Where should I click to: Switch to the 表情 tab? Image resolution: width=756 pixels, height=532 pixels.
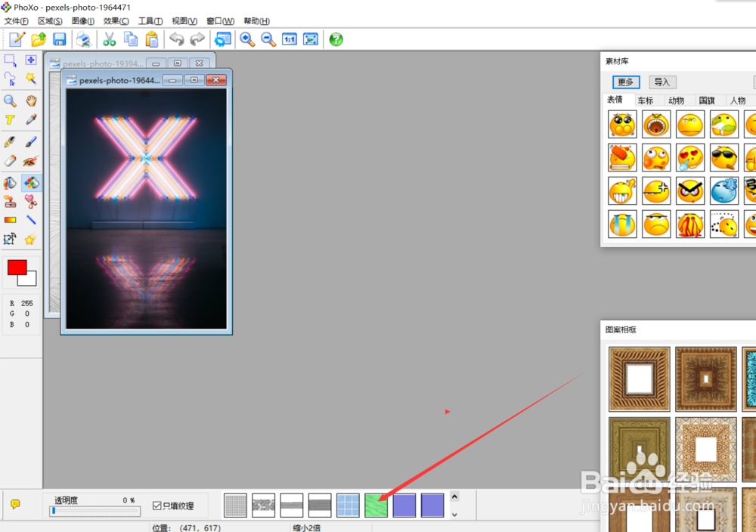(x=615, y=100)
